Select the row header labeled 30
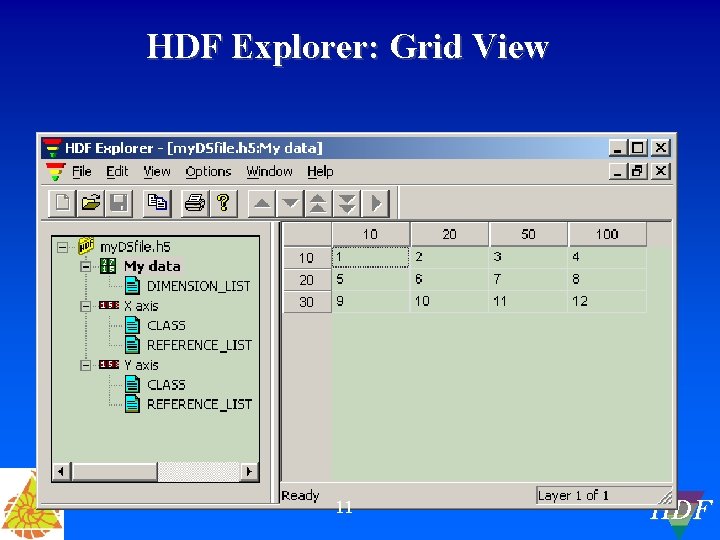The height and width of the screenshot is (540, 720). 307,302
